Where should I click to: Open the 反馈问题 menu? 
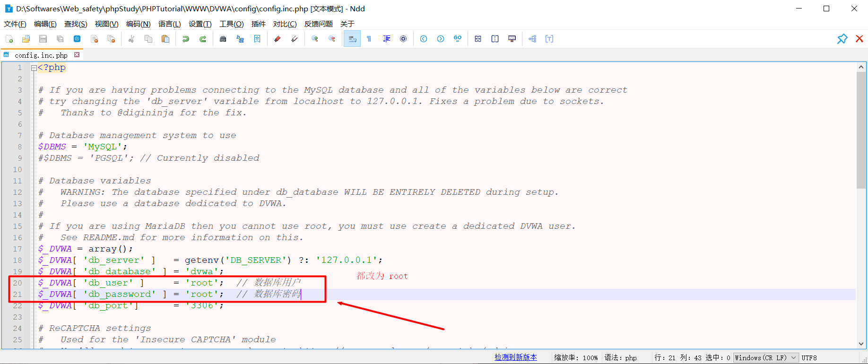[x=319, y=24]
